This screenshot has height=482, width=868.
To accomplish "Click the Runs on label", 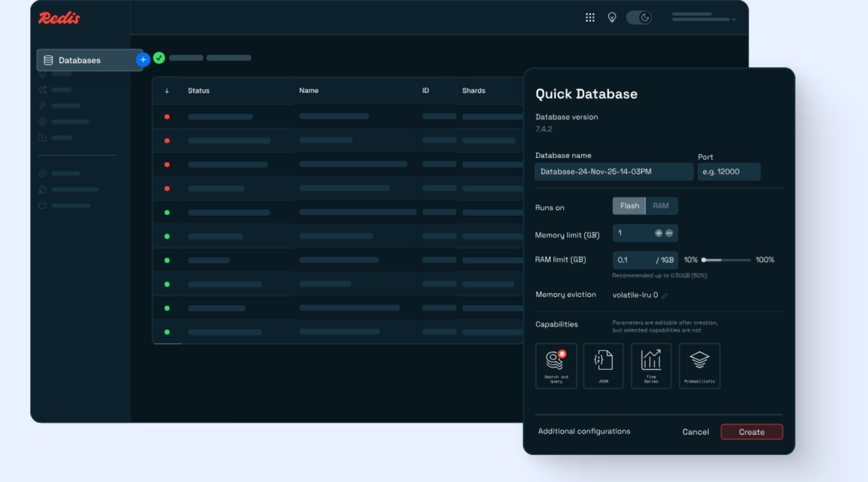I will tap(550, 208).
